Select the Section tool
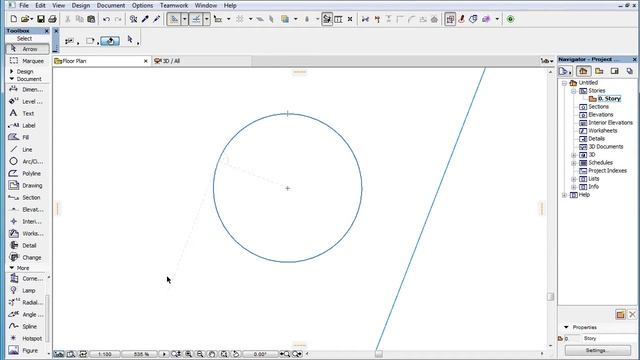 [28, 198]
